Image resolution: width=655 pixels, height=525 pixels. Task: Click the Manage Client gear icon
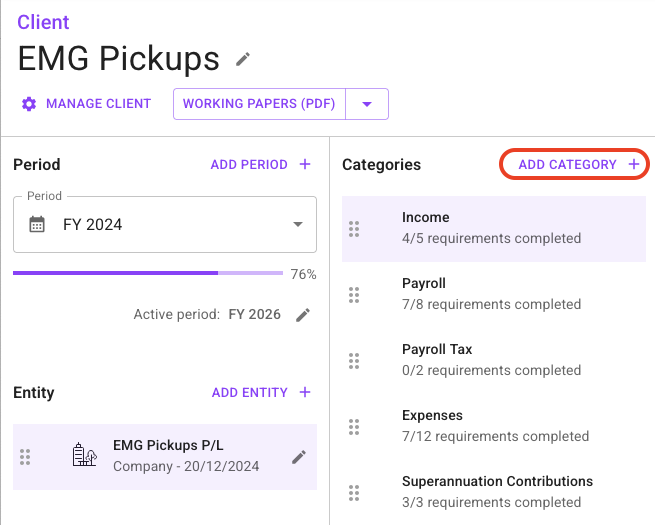[x=29, y=104]
